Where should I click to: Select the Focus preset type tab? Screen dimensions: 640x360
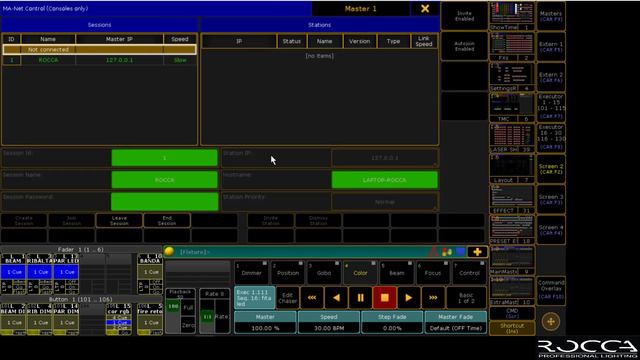click(x=433, y=272)
